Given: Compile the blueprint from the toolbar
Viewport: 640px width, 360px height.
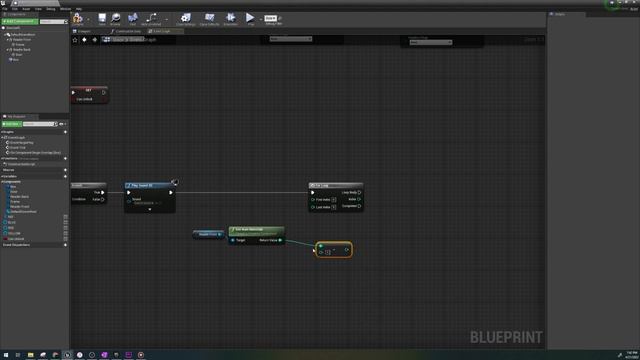Looking at the screenshot, I should (x=78, y=19).
